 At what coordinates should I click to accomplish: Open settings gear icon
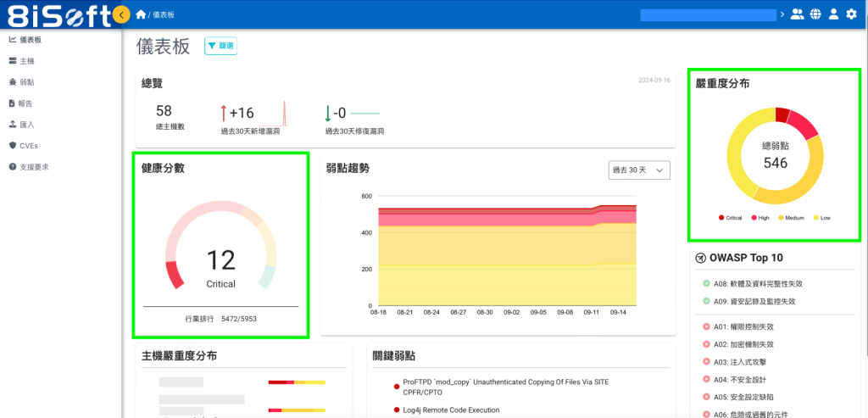point(851,14)
